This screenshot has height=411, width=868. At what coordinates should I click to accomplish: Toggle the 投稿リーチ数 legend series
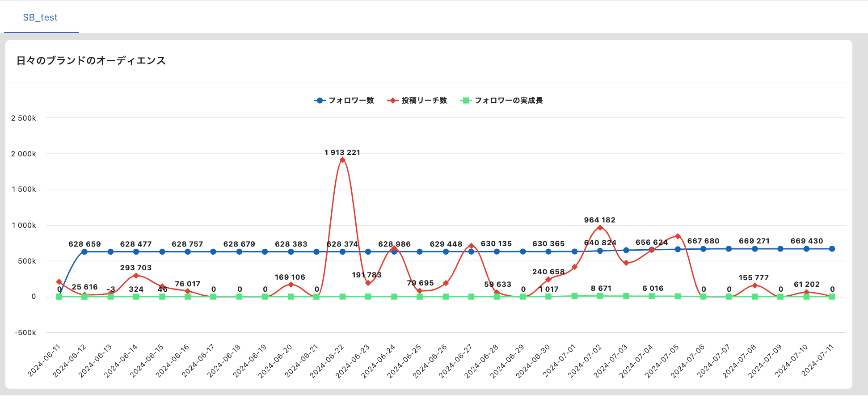pyautogui.click(x=417, y=101)
